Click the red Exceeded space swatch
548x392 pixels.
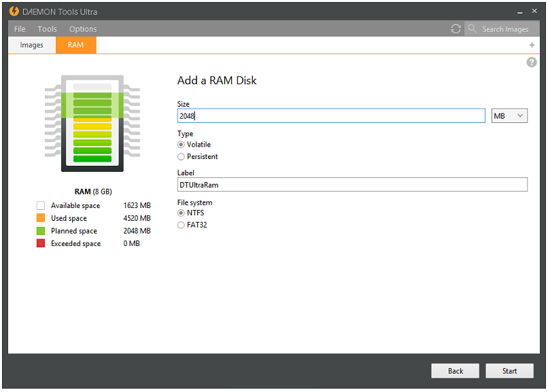point(41,243)
